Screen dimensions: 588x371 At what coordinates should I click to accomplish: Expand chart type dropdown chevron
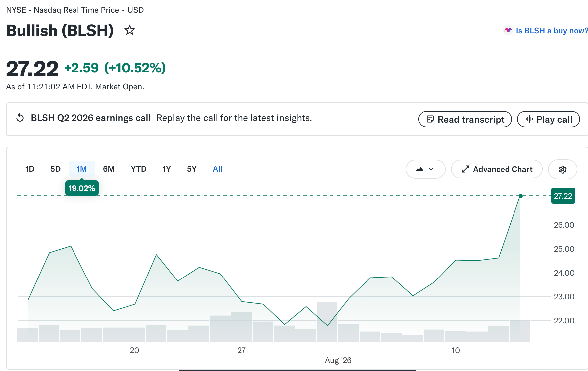[x=431, y=169]
